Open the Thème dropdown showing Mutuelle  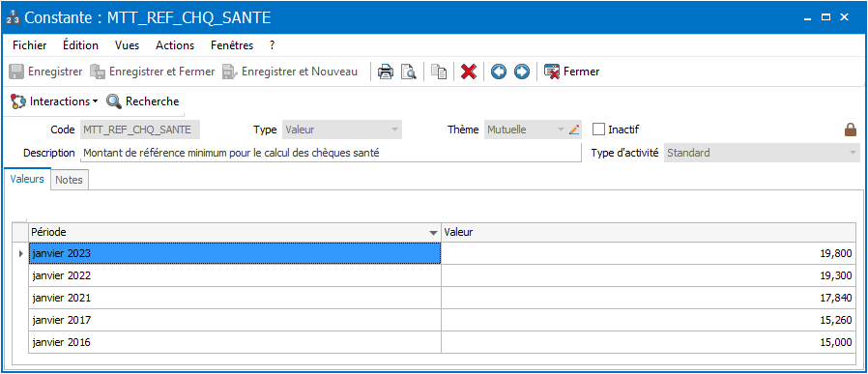[x=561, y=130]
